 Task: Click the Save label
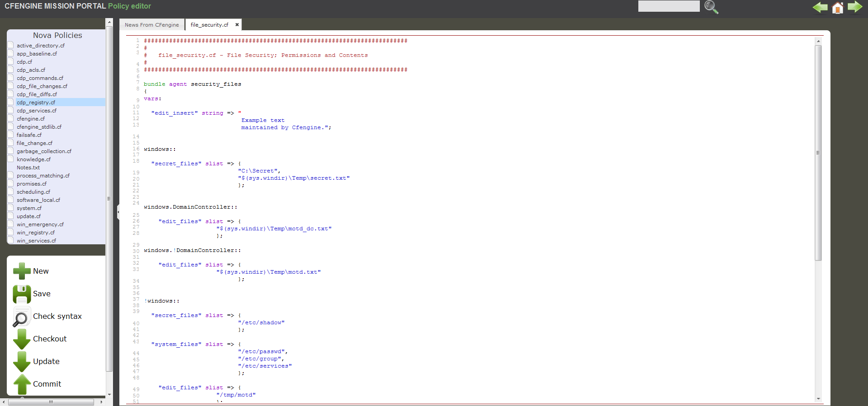42,294
